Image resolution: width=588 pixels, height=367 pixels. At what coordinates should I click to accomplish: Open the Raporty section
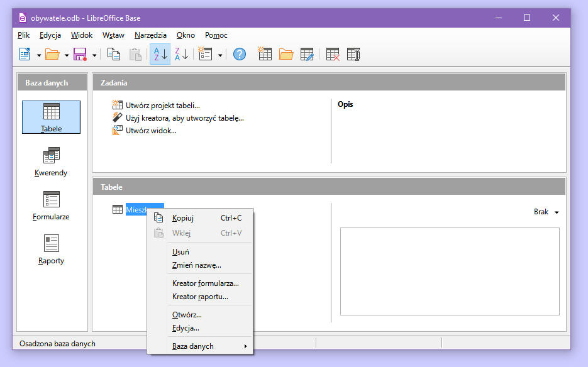point(51,249)
